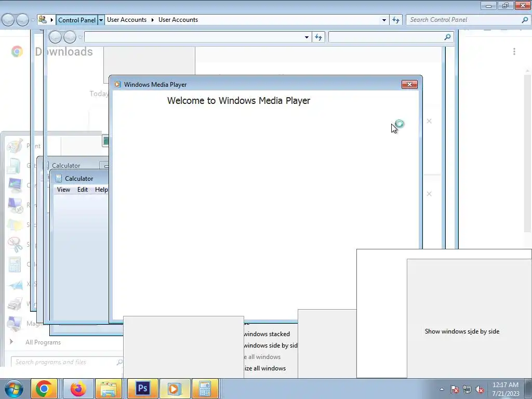The image size is (532, 399).
Task: Open the Calculator View menu
Action: 63,190
